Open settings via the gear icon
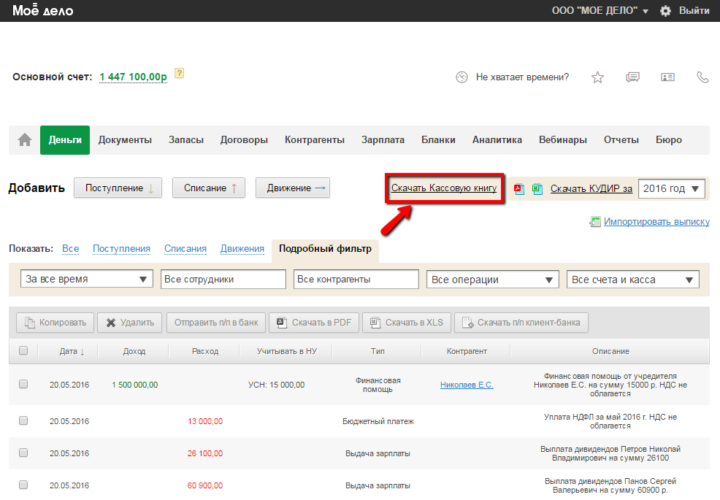 666,11
